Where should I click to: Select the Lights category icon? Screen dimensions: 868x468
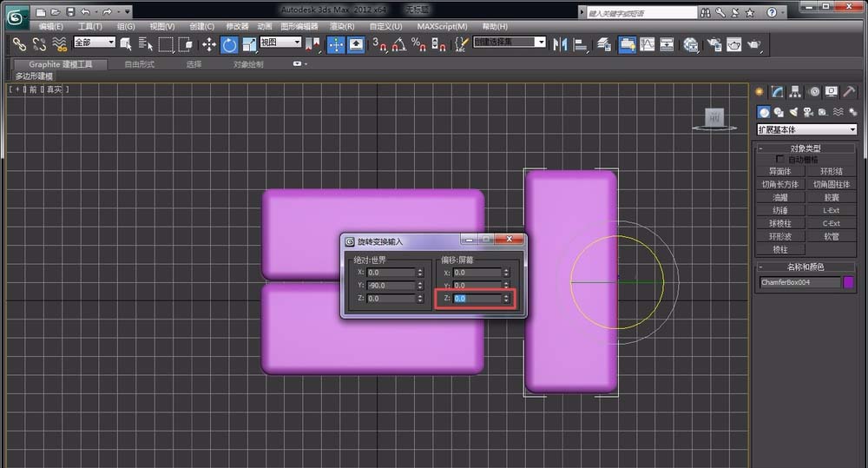coord(793,112)
